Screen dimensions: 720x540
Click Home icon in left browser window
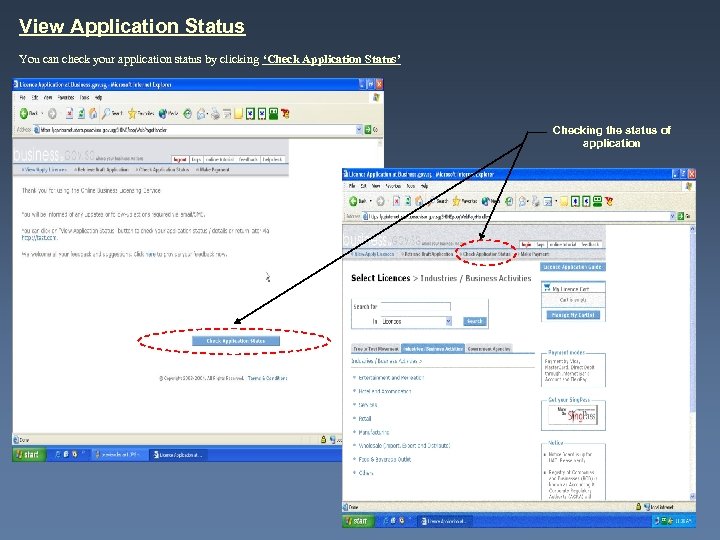coord(93,113)
